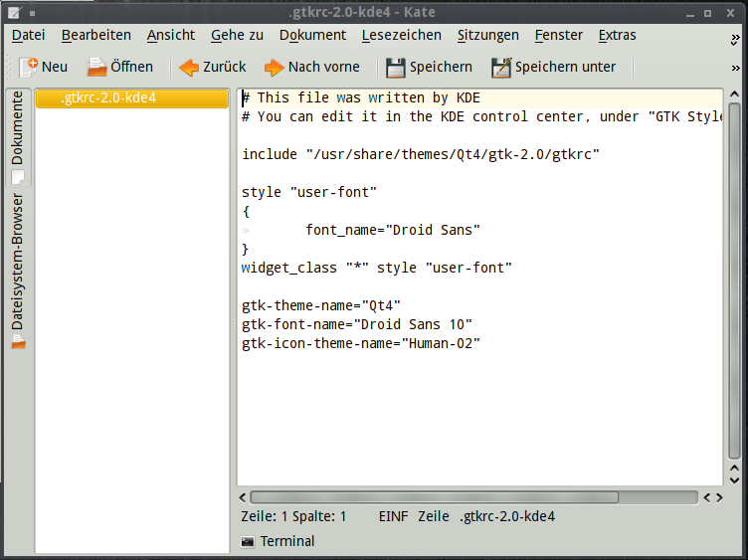This screenshot has height=560, width=748.
Task: Click the Terminal icon in bottom bar
Action: [248, 541]
